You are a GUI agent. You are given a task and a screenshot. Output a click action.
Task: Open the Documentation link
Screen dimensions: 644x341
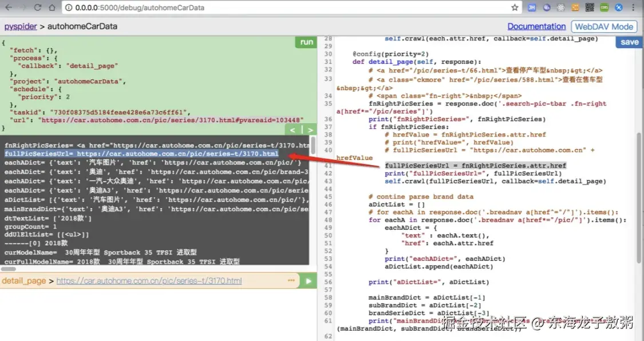536,26
